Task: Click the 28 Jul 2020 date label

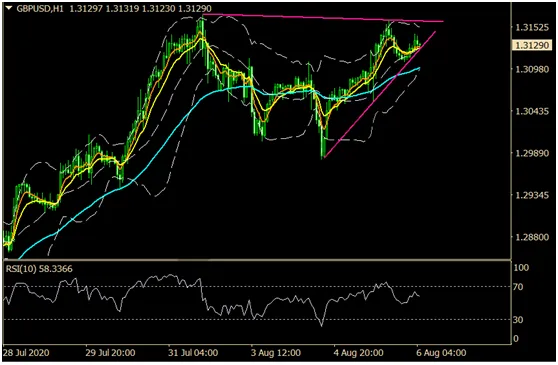Action: coord(26,353)
